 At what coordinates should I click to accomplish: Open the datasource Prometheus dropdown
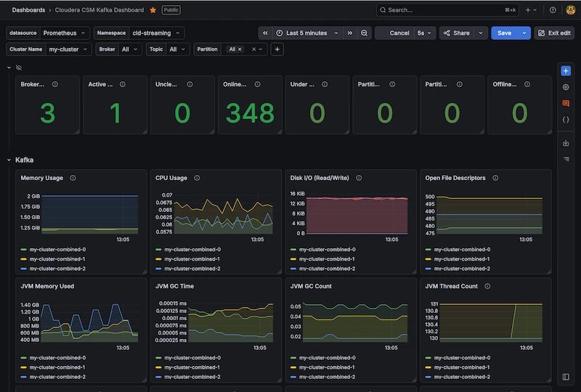pyautogui.click(x=65, y=33)
